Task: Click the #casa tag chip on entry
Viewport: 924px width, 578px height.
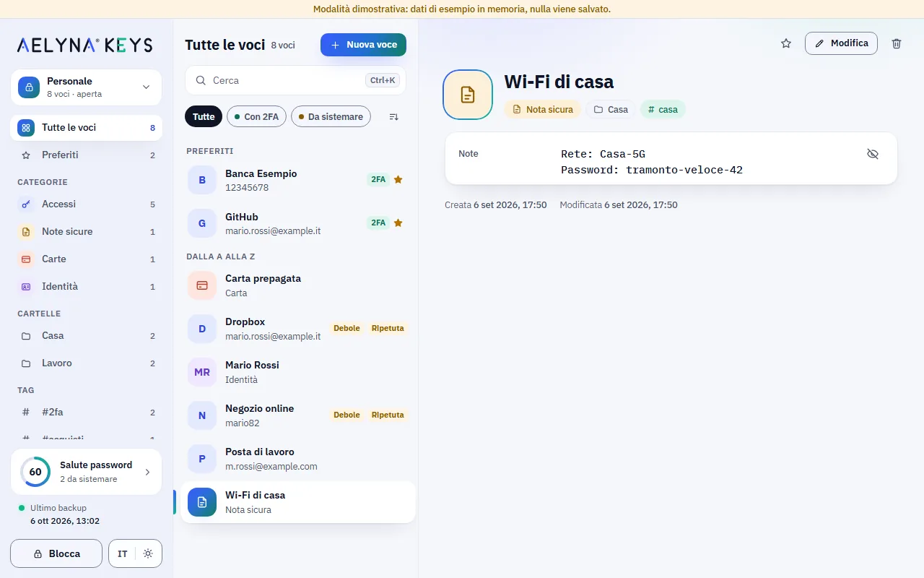Action: click(663, 110)
